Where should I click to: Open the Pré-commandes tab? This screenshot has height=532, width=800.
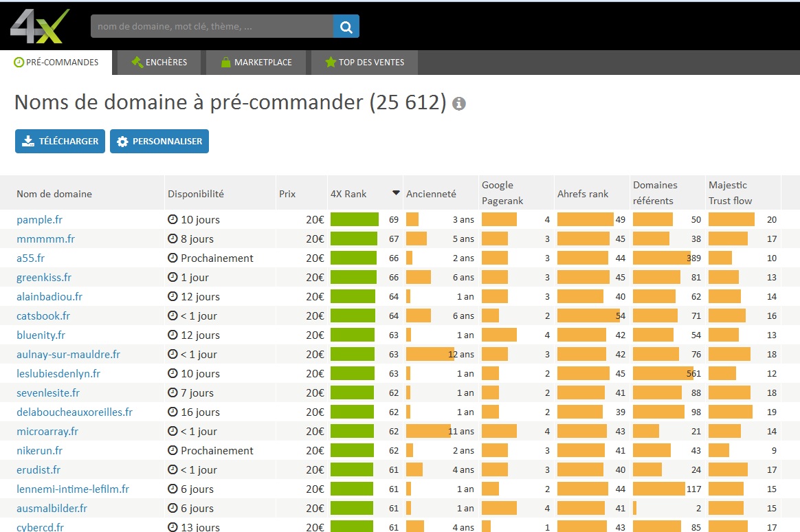coord(56,63)
